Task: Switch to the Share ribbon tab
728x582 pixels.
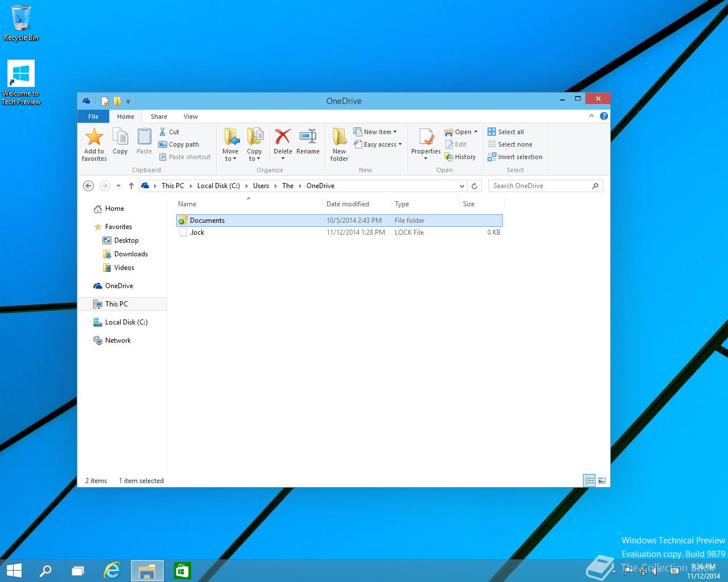Action: pyautogui.click(x=159, y=117)
